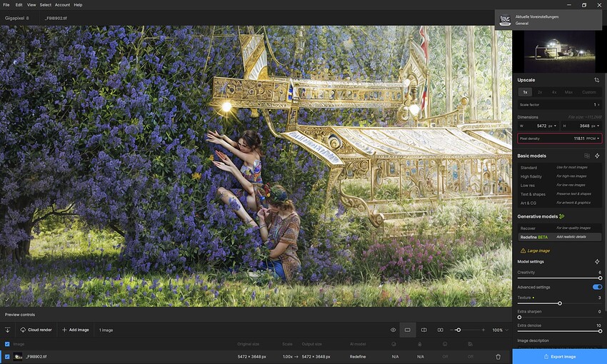Viewport: 607px width, 364px height.
Task: Select the single view layout icon
Action: tap(408, 330)
